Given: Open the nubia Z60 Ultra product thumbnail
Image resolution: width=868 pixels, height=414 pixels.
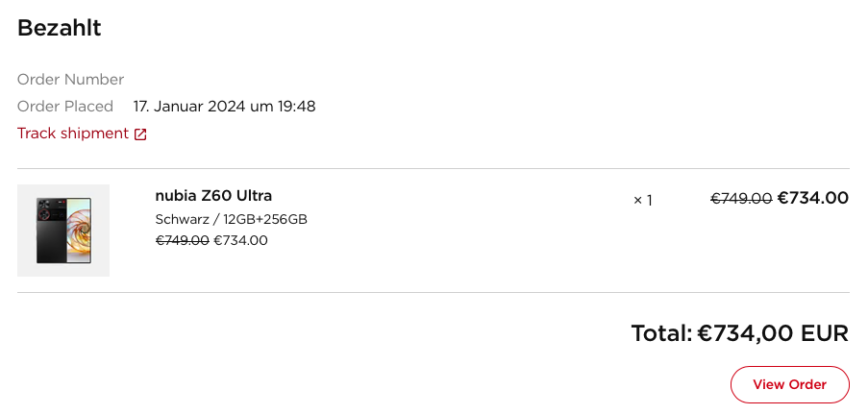Looking at the screenshot, I should 63,231.
